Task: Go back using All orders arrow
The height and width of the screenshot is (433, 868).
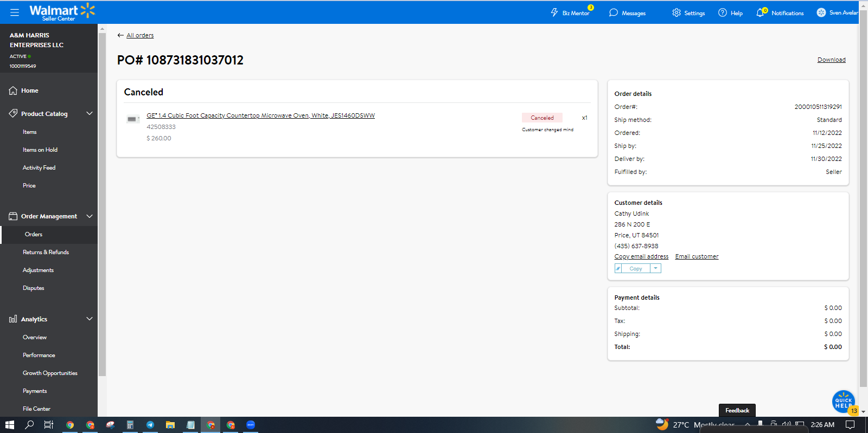Action: (x=120, y=35)
